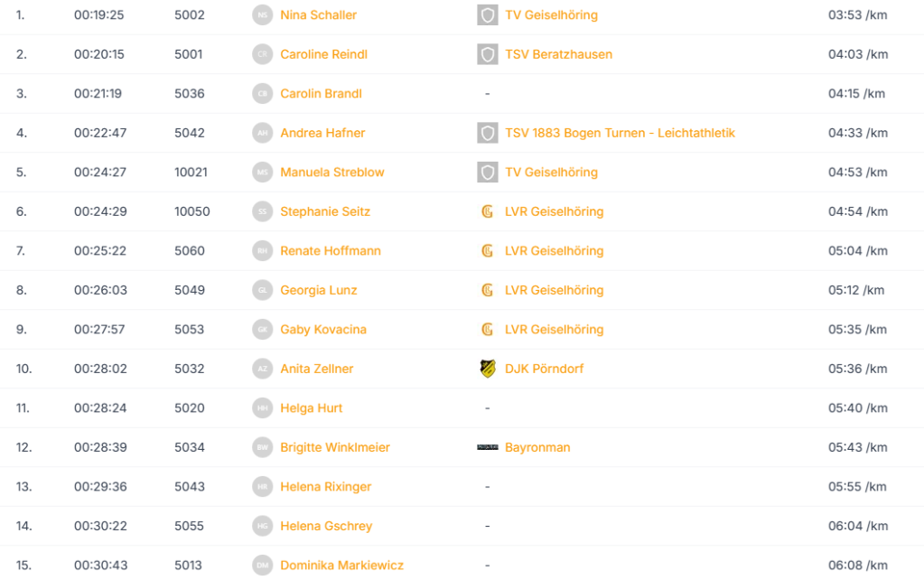Open TV Geiselhöring link in Manuela Streblow's row
Image resolution: width=924 pixels, height=580 pixels.
click(x=551, y=173)
